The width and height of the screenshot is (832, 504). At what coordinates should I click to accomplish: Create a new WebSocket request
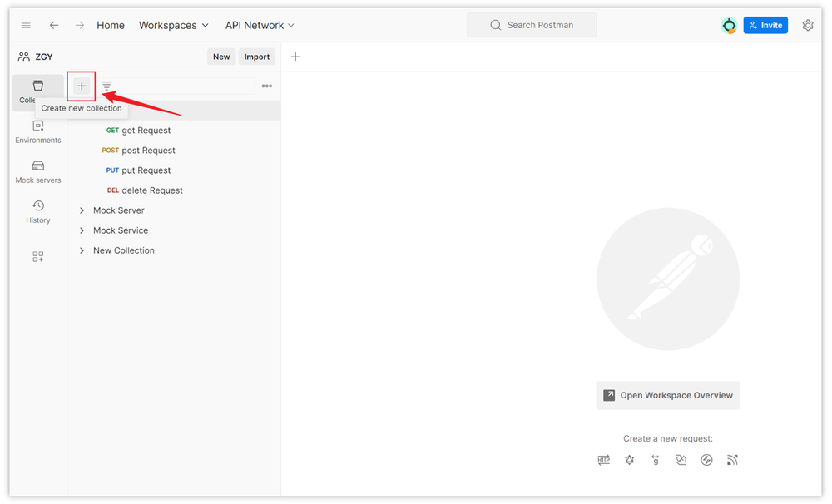click(681, 460)
